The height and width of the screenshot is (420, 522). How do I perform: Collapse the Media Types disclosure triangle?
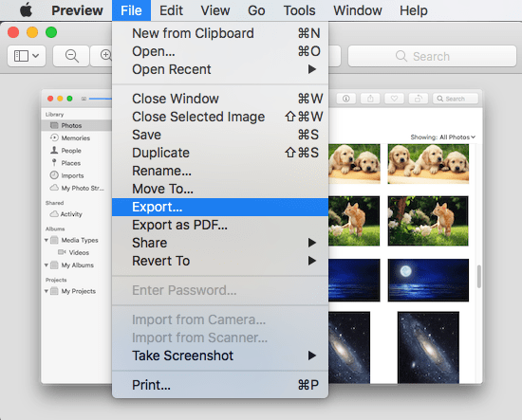[47, 240]
